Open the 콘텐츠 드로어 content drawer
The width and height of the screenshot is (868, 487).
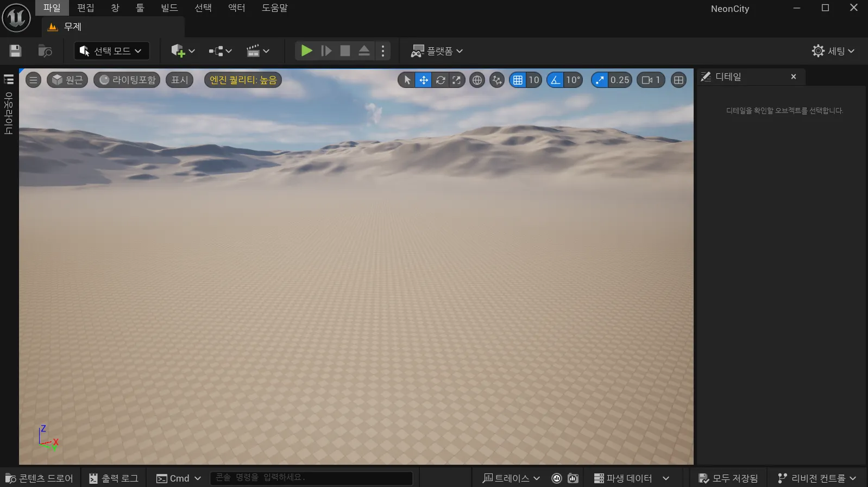point(40,478)
